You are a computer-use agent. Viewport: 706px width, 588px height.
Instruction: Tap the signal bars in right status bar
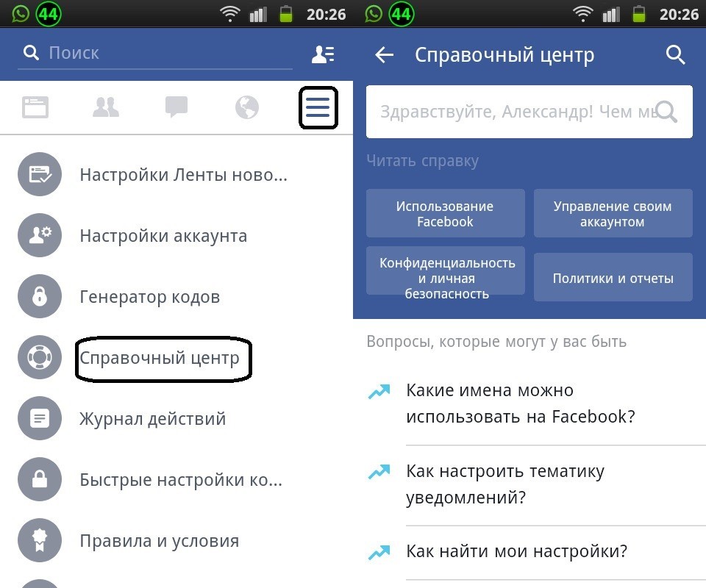[611, 15]
